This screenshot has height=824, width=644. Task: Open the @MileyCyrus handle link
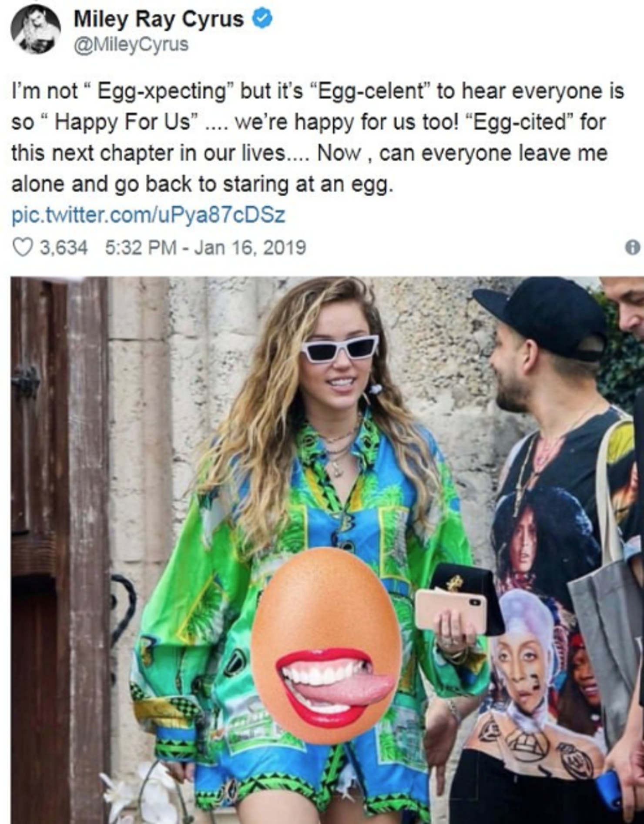coord(131,44)
